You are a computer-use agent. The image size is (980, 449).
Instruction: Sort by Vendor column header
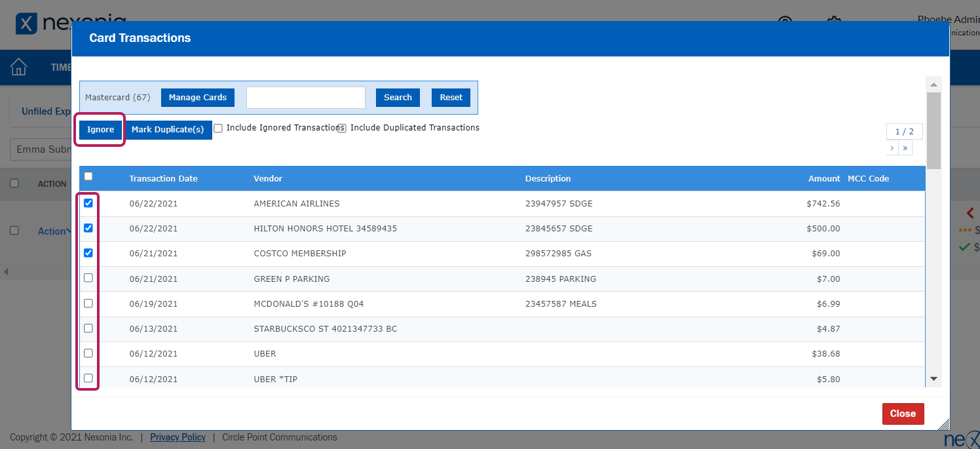click(268, 178)
